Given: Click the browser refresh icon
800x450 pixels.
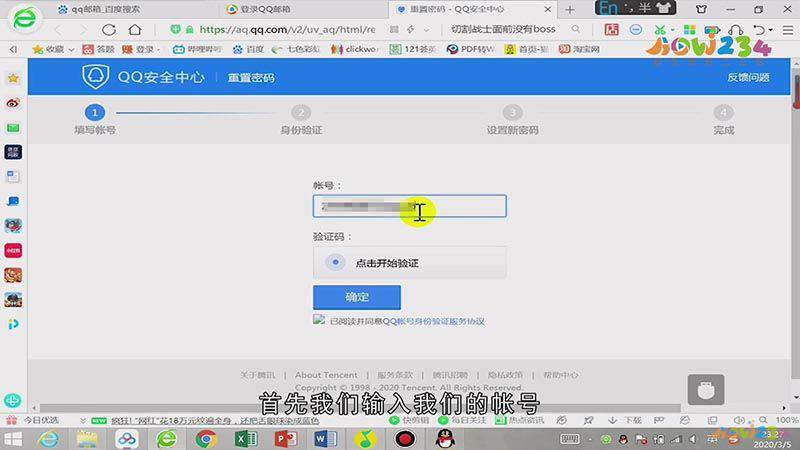Looking at the screenshot, I should pos(109,30).
